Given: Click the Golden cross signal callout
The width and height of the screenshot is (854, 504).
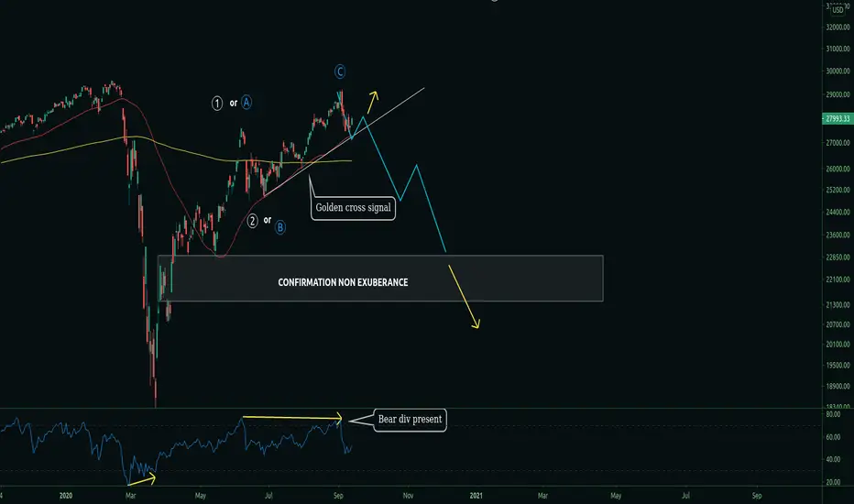Looking at the screenshot, I should (353, 208).
